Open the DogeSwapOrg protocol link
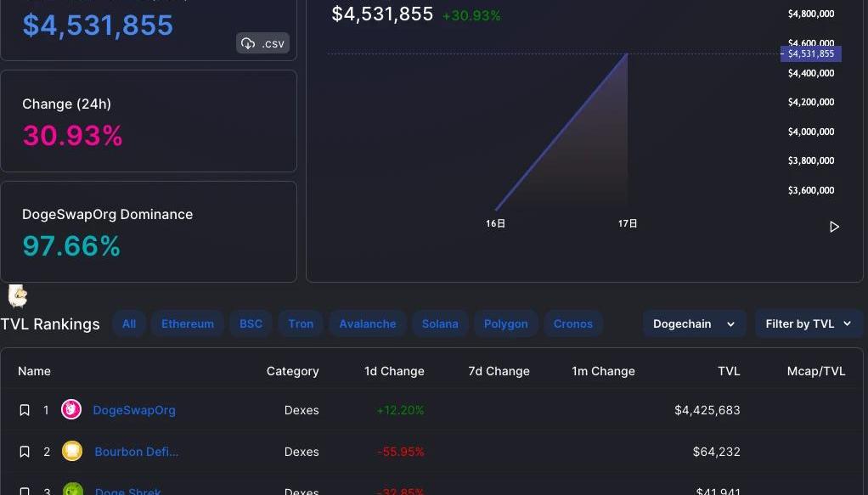This screenshot has width=868, height=495. click(x=134, y=410)
